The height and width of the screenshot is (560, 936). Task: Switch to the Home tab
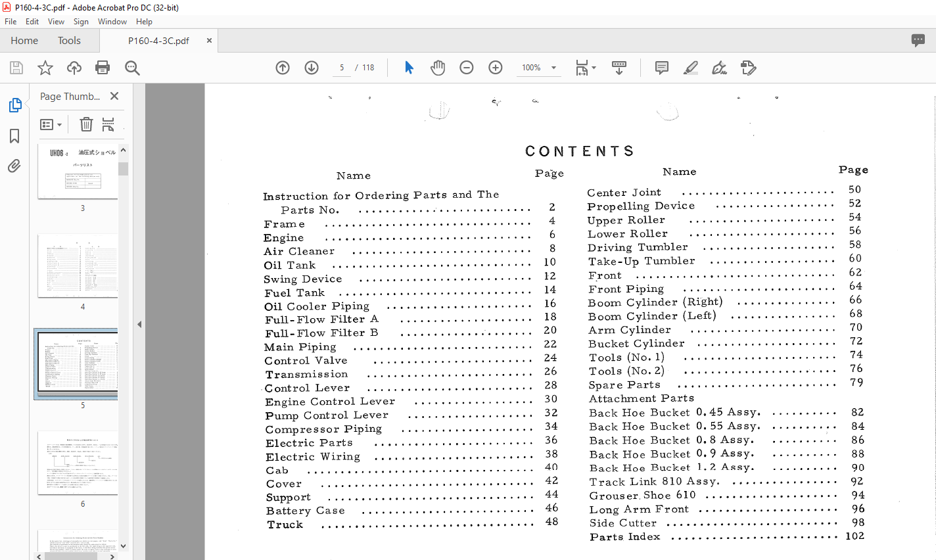click(24, 41)
